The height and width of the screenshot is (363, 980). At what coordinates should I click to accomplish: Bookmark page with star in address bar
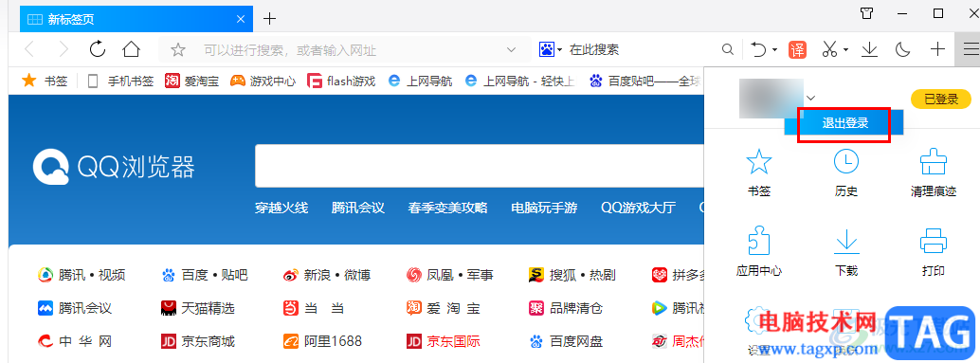pos(178,50)
